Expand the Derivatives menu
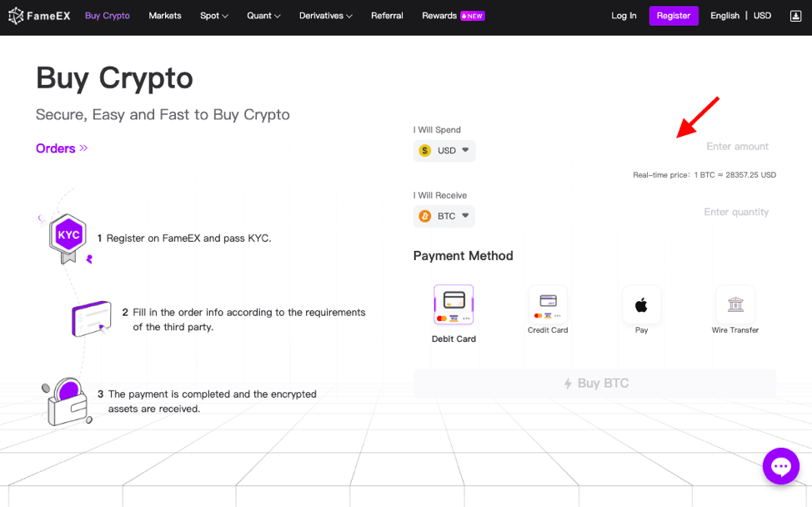The image size is (812, 507). (325, 16)
